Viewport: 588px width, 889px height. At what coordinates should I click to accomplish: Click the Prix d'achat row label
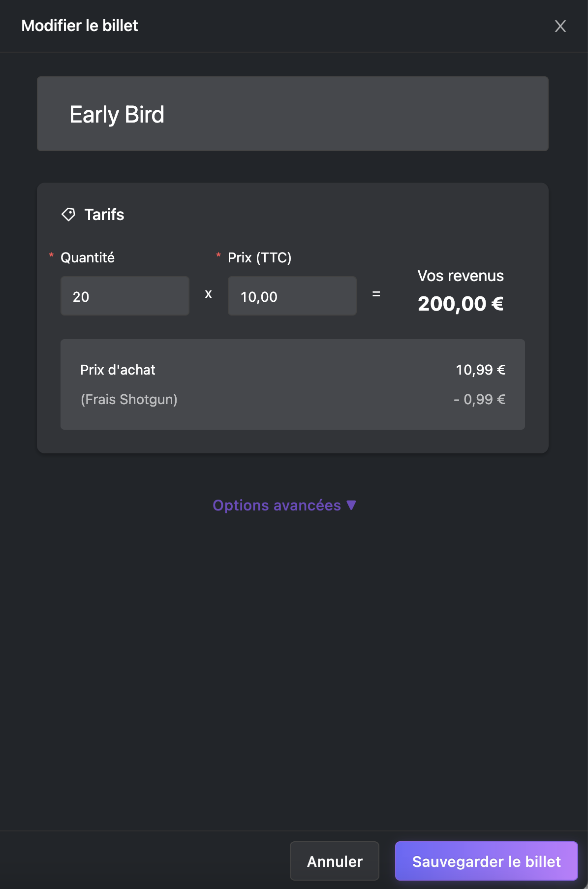click(118, 370)
